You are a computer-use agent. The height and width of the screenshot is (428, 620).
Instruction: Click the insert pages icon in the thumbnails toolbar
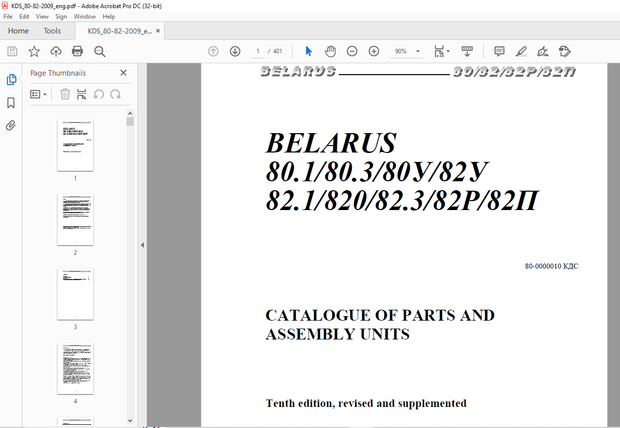[x=81, y=94]
